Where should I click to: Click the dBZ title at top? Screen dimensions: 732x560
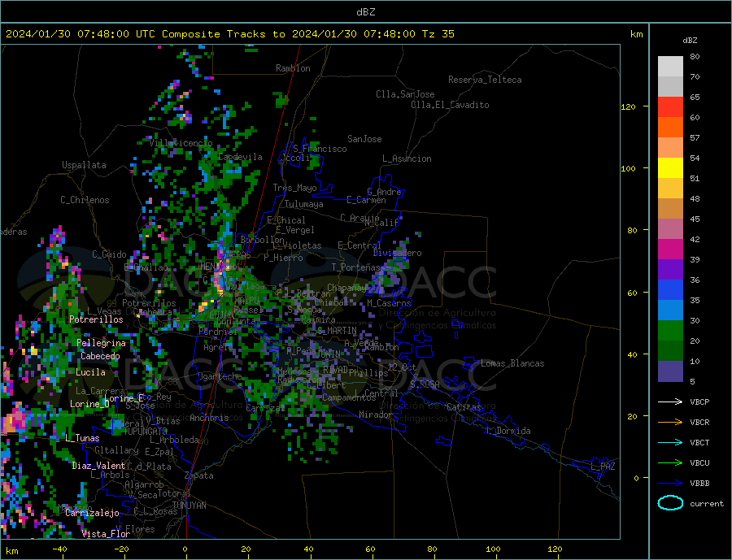[x=365, y=12]
